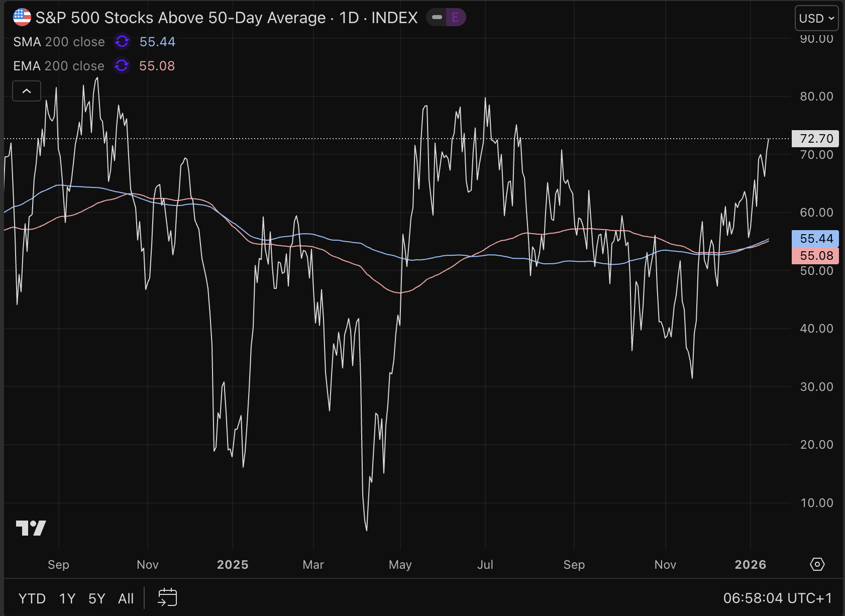Select the 5Y range button

tap(96, 598)
